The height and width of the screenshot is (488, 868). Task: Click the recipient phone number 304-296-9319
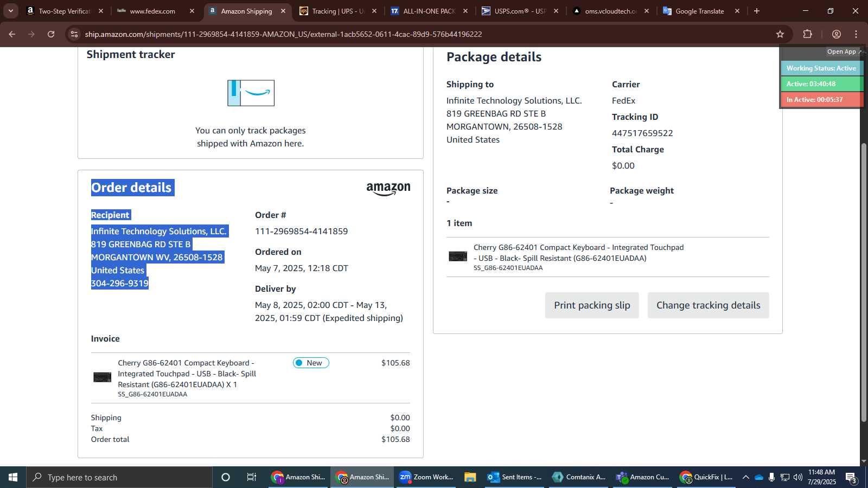pyautogui.click(x=119, y=284)
